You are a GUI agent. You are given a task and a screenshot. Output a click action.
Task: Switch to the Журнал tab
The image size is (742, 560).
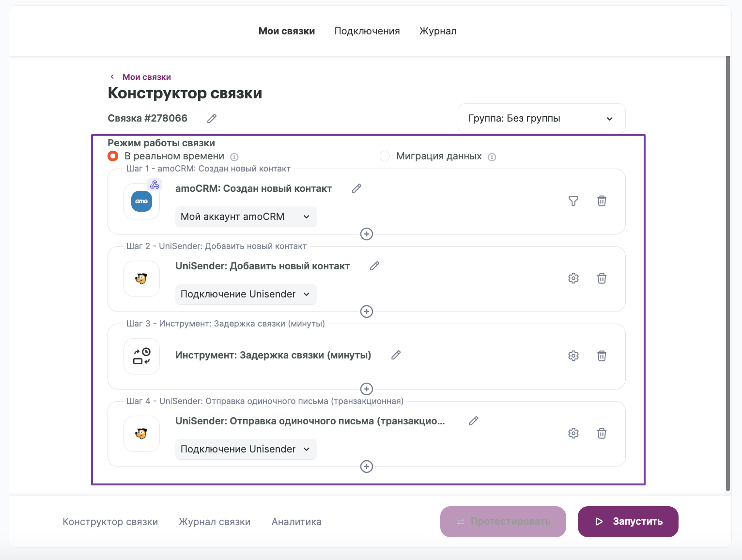[438, 31]
